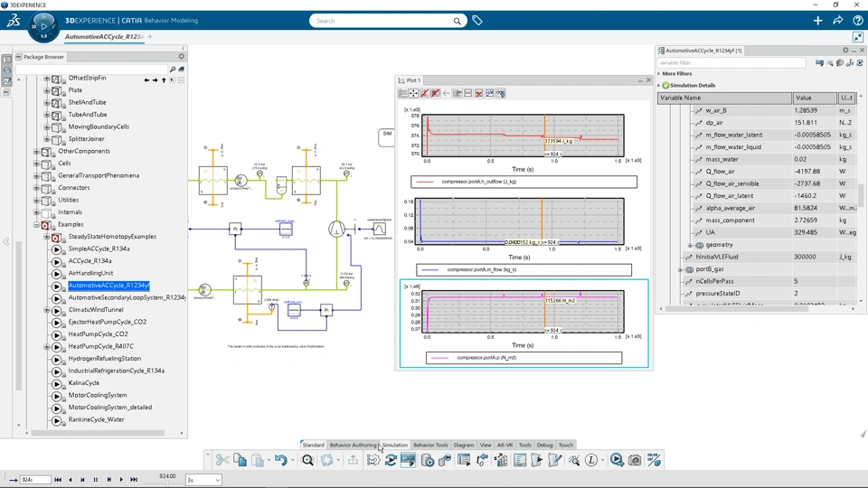Click the search magnifier in Package Browser
Image resolution: width=868 pixels, height=488 pixels.
click(173, 70)
